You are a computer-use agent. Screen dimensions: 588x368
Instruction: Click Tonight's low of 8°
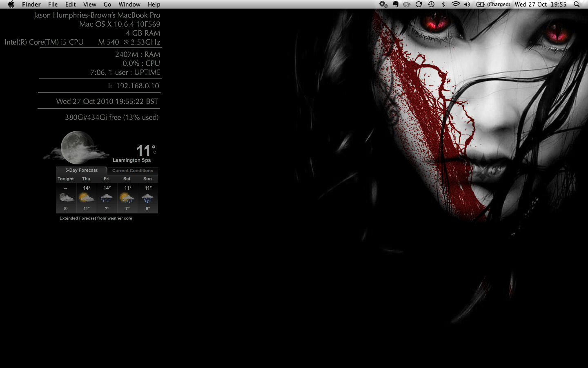click(x=66, y=209)
